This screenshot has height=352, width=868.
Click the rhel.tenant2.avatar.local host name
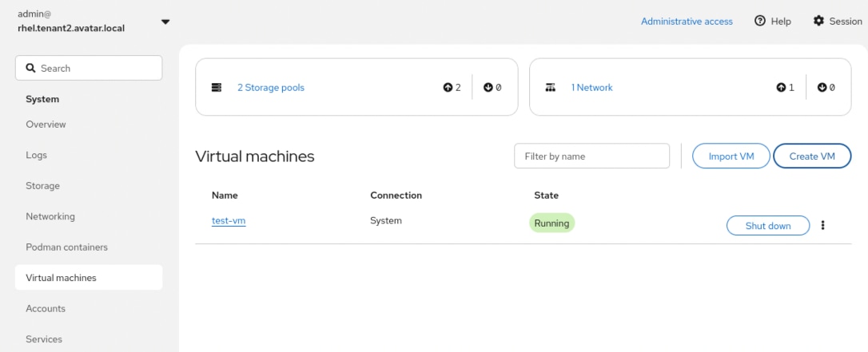click(71, 28)
